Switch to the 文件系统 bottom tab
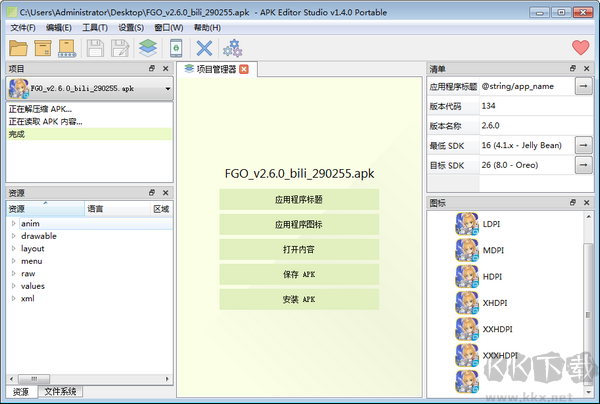Viewport: 600px width, 404px height. [x=60, y=391]
